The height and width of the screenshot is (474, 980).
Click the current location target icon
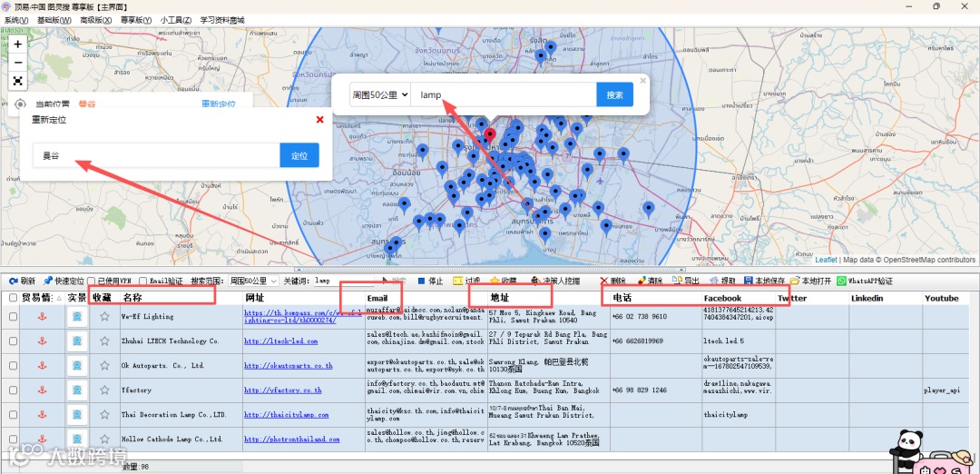20,104
